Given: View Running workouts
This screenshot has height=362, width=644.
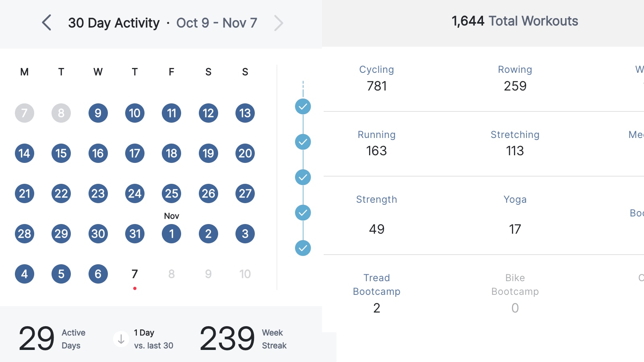Looking at the screenshot, I should tap(377, 143).
